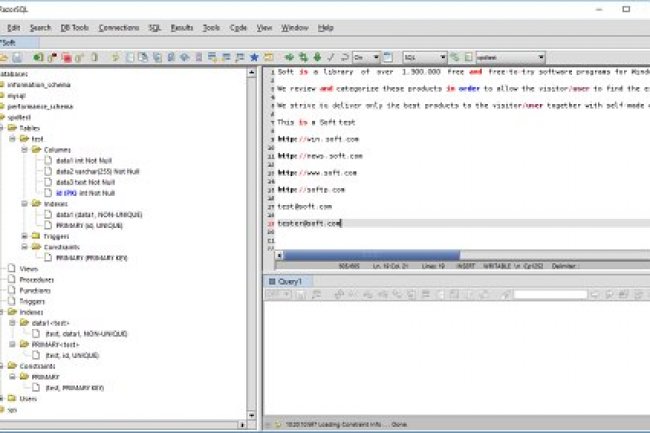
Task: Expand the Triggers folder under test
Action: [x=25, y=236]
